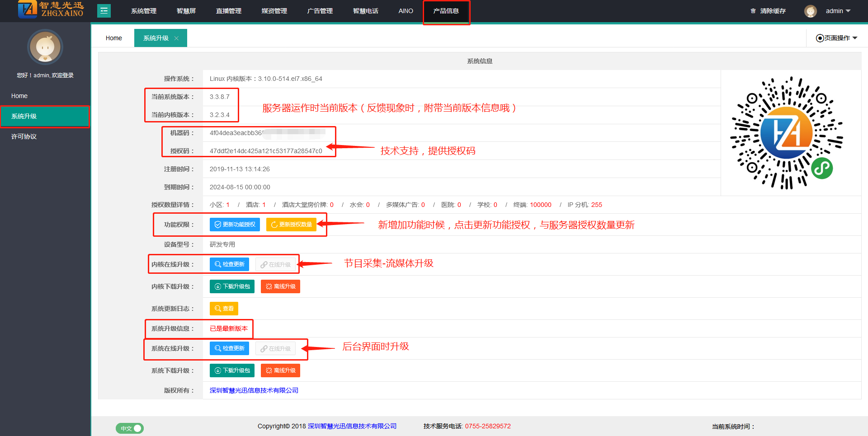This screenshot has width=868, height=436.
Task: Click 检查更新 for 内核在线升级
Action: point(229,264)
